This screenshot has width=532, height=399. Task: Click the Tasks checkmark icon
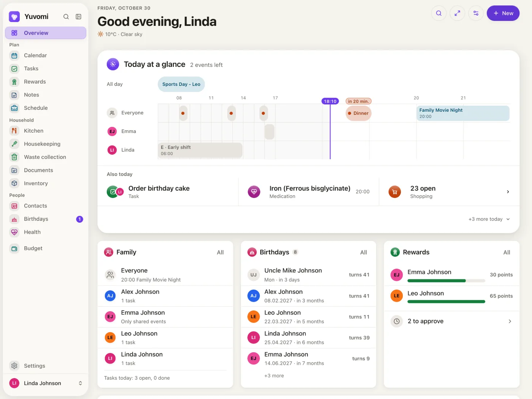click(x=14, y=69)
